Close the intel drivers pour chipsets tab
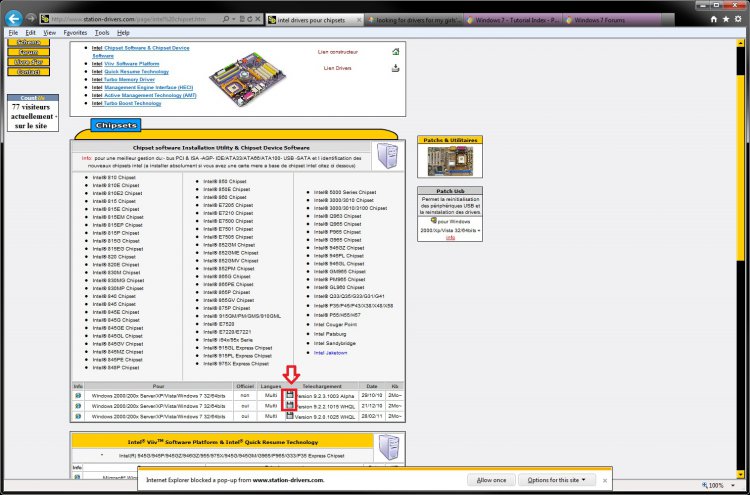750x495 pixels. [358, 20]
